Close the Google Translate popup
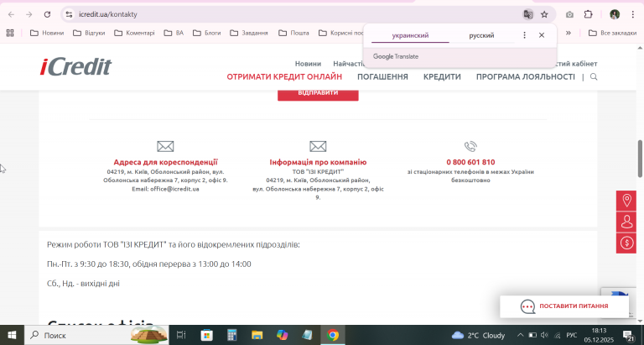 pyautogui.click(x=542, y=35)
